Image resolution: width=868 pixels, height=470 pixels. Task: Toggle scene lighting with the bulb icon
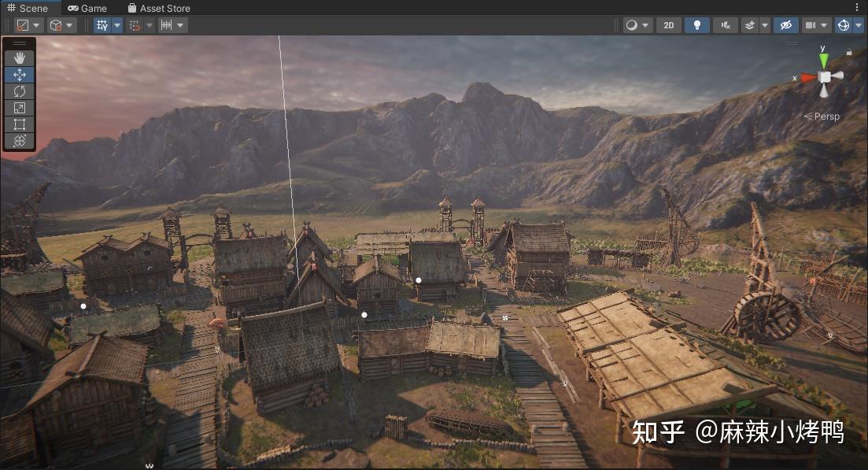[x=696, y=24]
